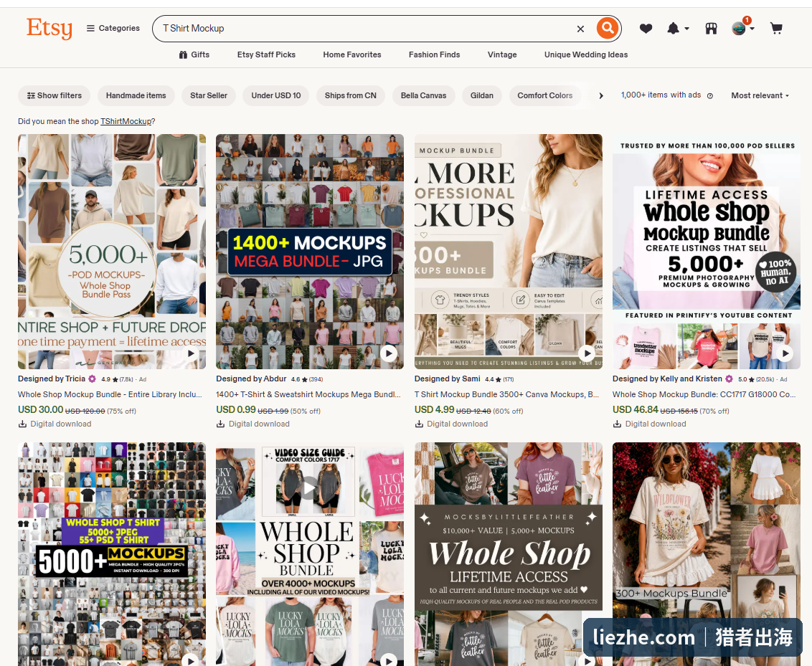812x666 pixels.
Task: Click the USD 0.99 price
Action: point(236,409)
